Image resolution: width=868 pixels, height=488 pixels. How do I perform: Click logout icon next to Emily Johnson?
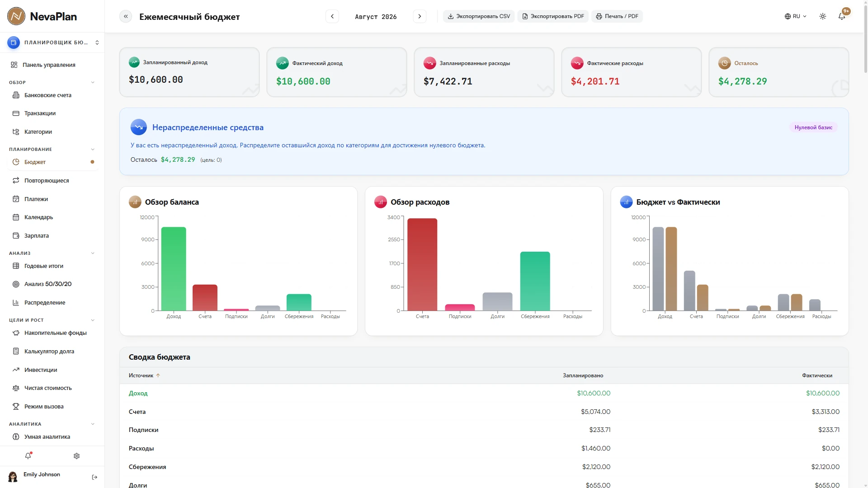tap(94, 477)
